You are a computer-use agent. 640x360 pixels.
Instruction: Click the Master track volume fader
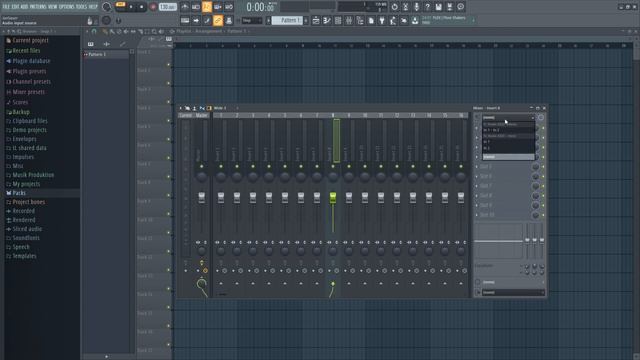click(202, 198)
